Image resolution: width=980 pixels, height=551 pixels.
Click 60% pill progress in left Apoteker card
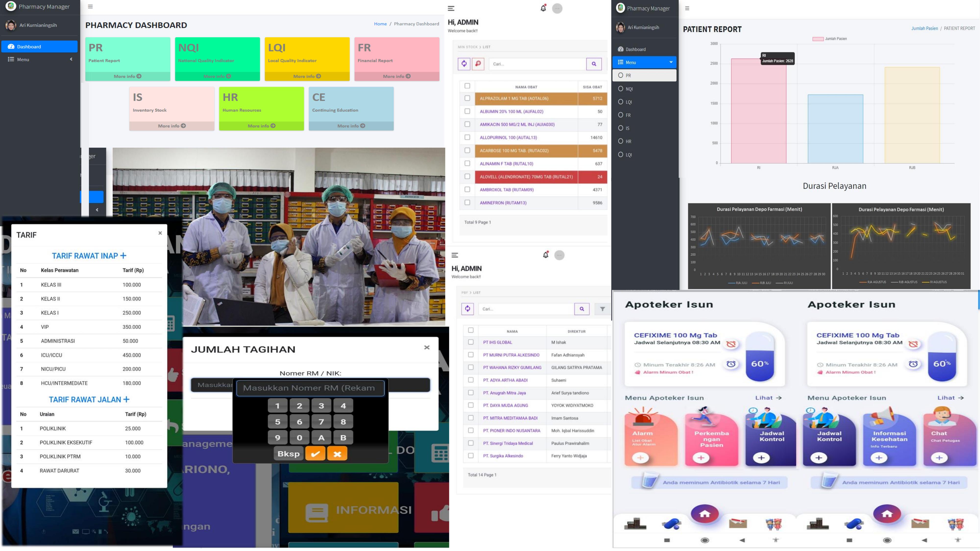pyautogui.click(x=759, y=356)
